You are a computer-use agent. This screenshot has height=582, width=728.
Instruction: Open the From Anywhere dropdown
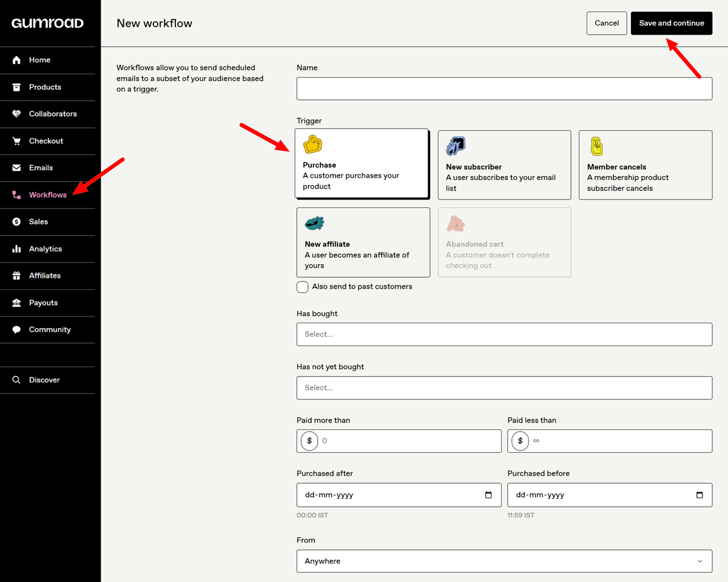coord(504,561)
